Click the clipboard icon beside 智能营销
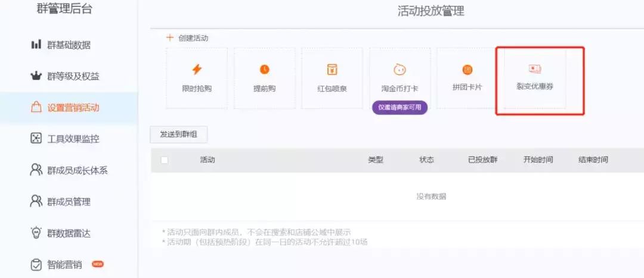Viewport: 644px width, 278px height. [x=36, y=264]
